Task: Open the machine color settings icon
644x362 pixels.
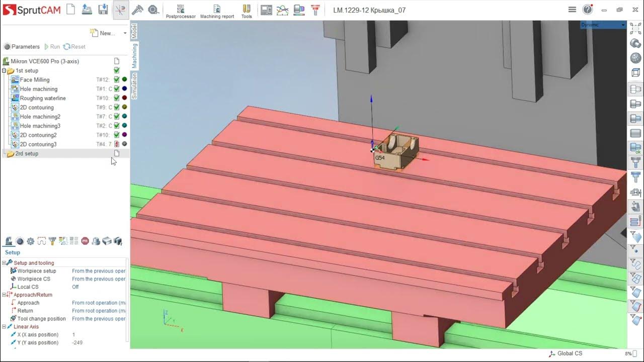Action: (x=299, y=10)
